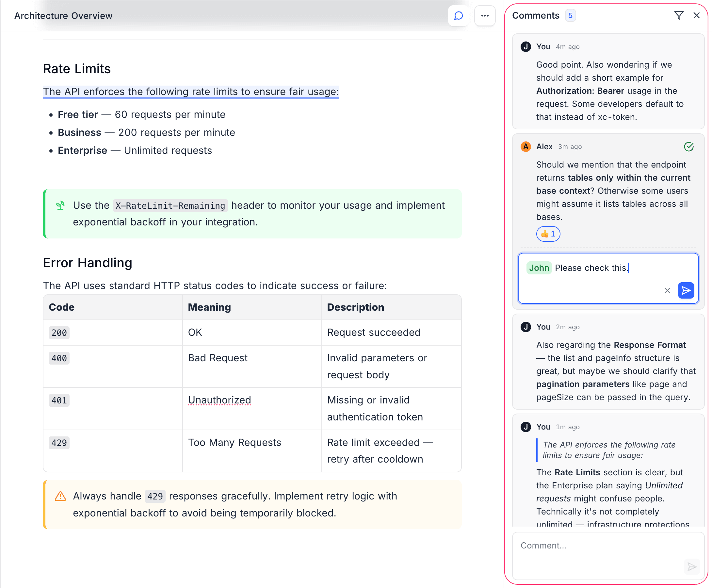Click the filter comments funnel icon
Viewport: 712px width, 588px height.
tap(678, 16)
